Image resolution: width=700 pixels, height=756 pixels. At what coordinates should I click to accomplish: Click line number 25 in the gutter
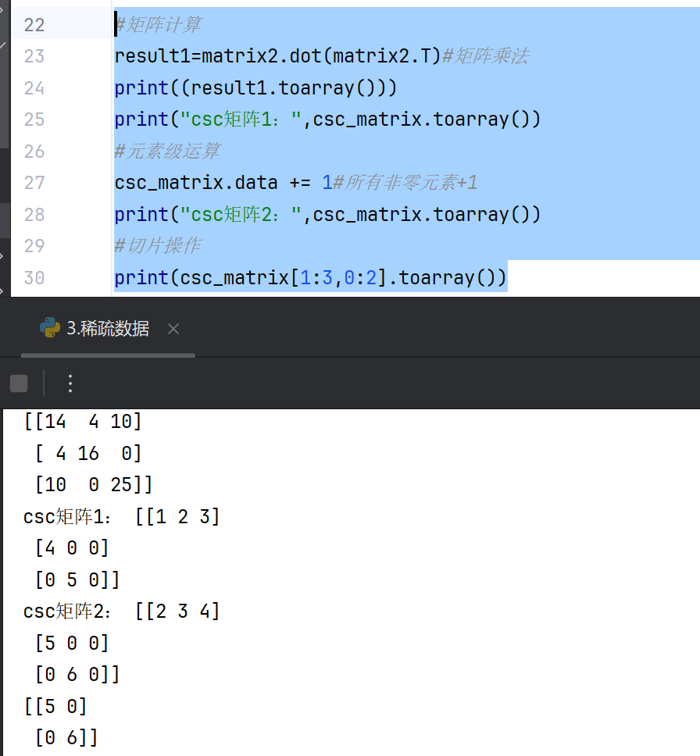[x=34, y=119]
